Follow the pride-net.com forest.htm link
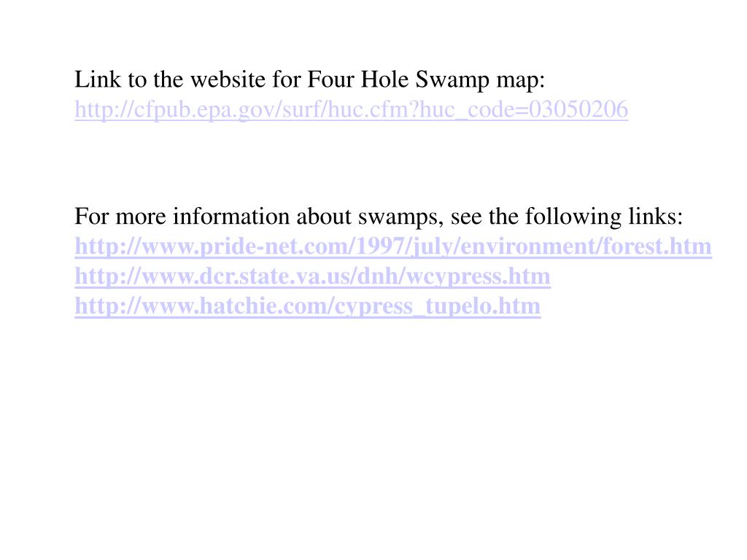 pos(393,246)
